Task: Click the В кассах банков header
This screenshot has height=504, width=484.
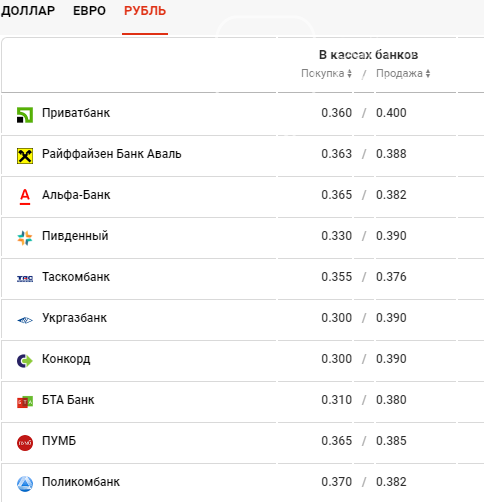Action: pyautogui.click(x=368, y=55)
